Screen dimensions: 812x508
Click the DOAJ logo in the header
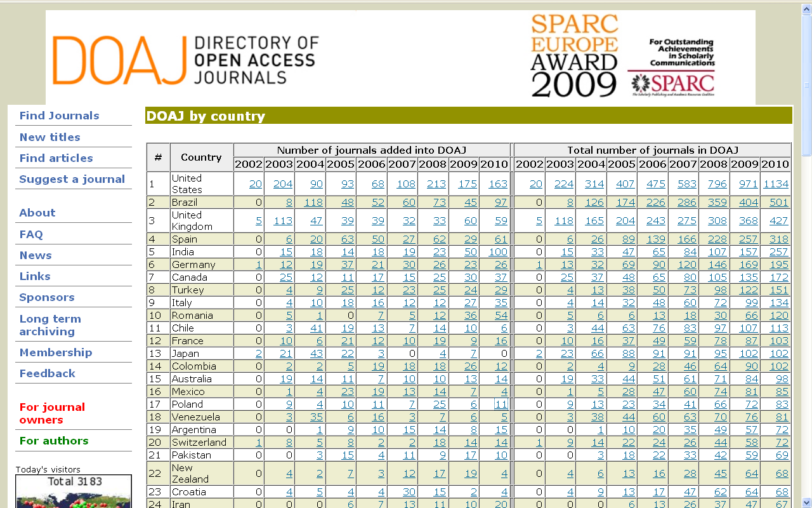(x=185, y=60)
